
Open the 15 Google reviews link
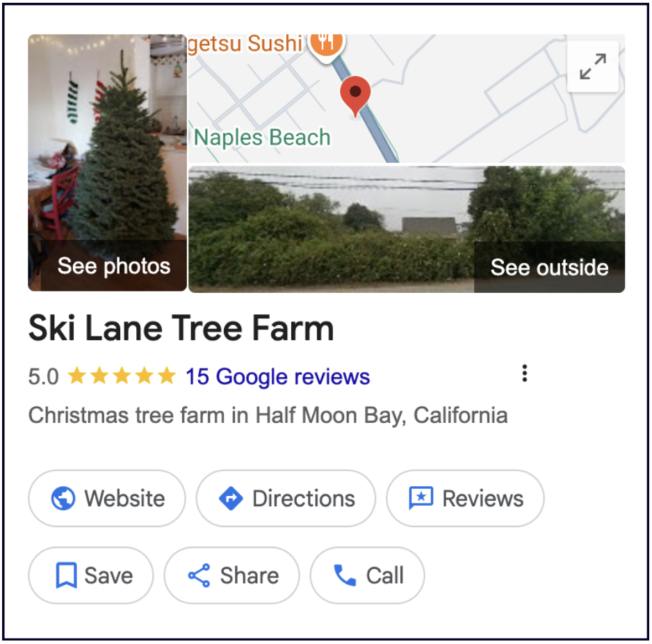277,377
